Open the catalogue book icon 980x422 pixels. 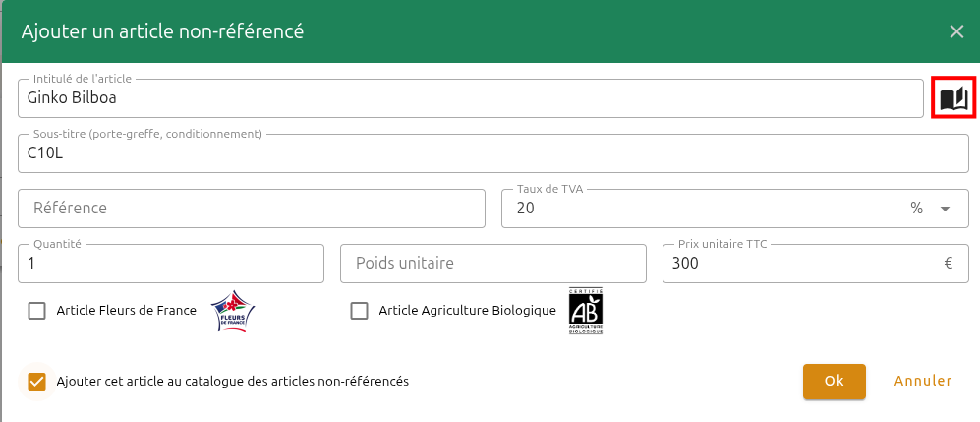point(953,98)
